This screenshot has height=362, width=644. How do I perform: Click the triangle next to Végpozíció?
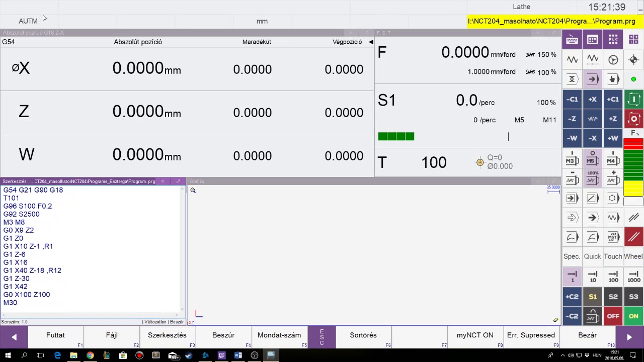pyautogui.click(x=371, y=42)
